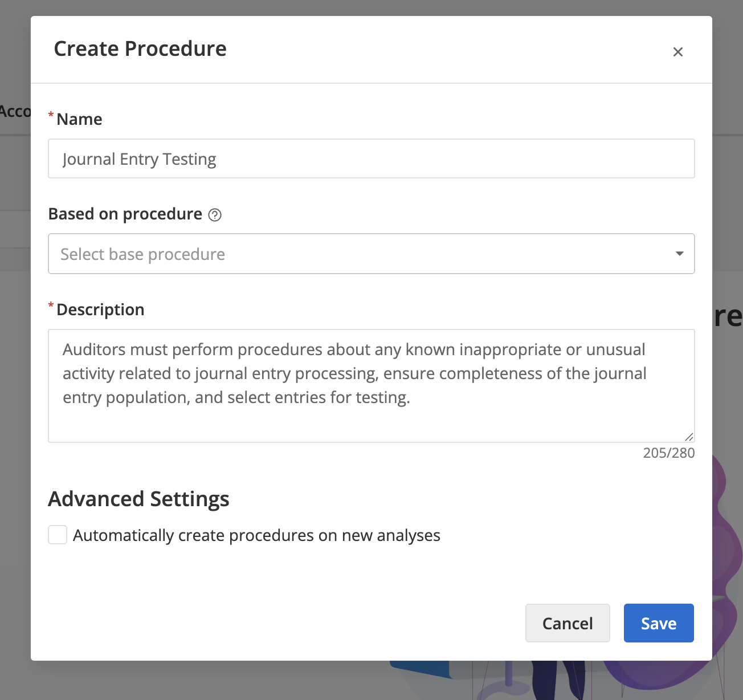Click the dropdown arrow for base procedure
The image size is (743, 700).
[679, 254]
